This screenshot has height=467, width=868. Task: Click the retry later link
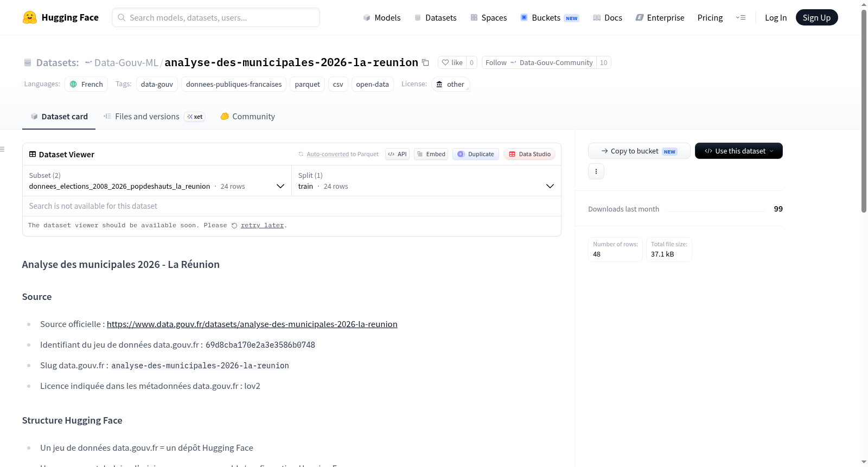pos(263,226)
